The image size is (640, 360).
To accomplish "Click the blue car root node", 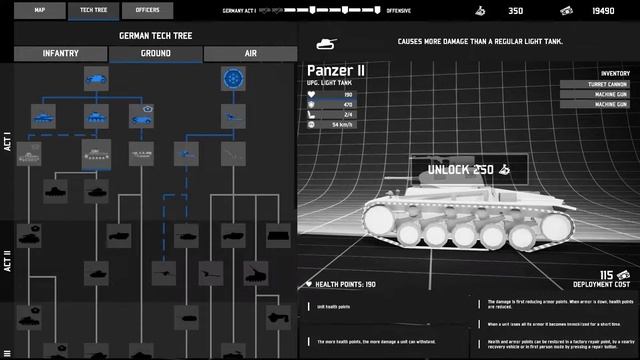I will tap(96, 78).
